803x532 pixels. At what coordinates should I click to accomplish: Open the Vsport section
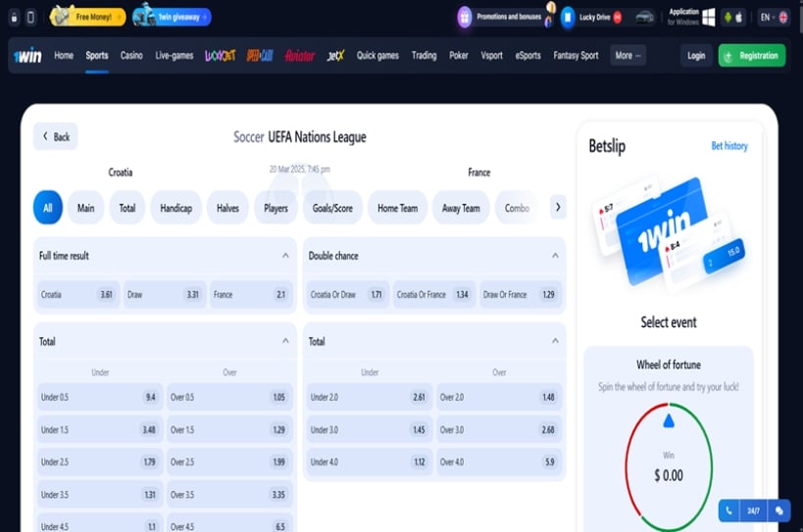click(491, 55)
